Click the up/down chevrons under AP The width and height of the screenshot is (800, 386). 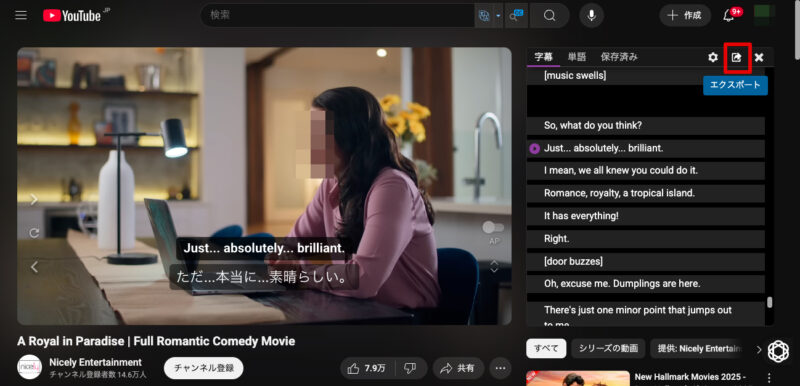coord(494,266)
